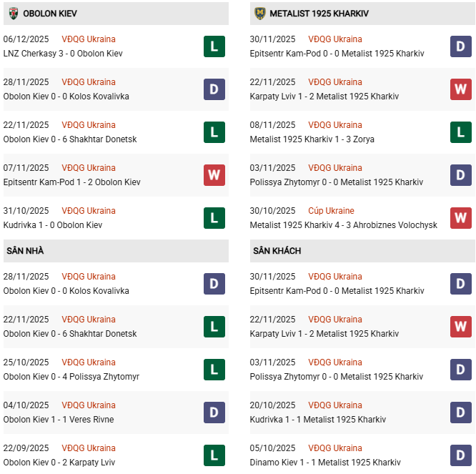
Task: Open the Metalist 1925 Kharkiv 1-3 Zorya match
Action: (312, 139)
